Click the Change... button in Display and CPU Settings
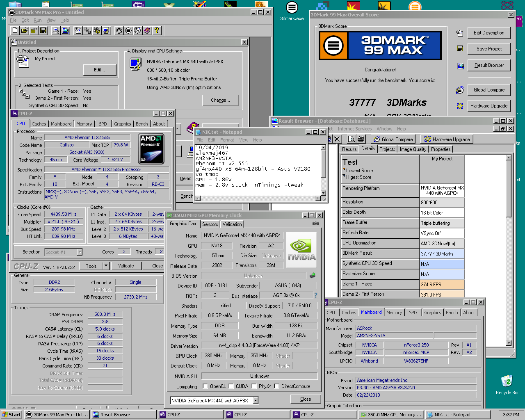This screenshot has height=420, width=525. pos(220,100)
